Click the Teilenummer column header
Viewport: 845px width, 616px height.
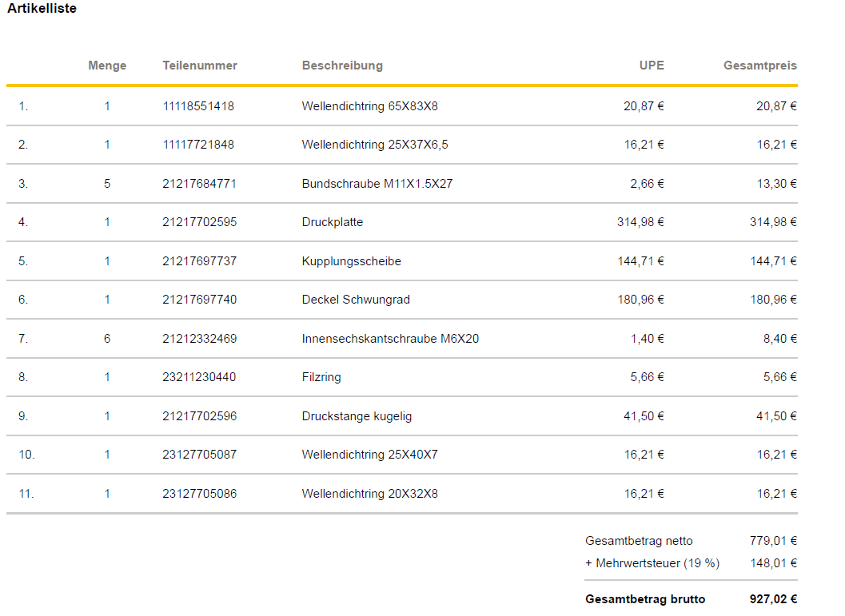[x=200, y=66]
